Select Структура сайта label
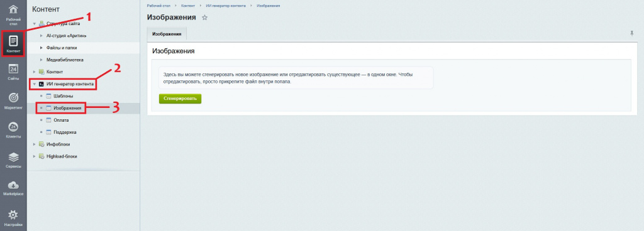Screen dimensions: 644x231 64,24
